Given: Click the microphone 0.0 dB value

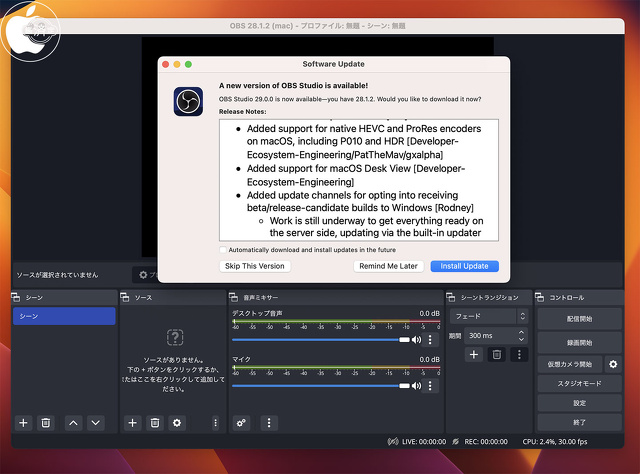Looking at the screenshot, I should click(x=429, y=359).
